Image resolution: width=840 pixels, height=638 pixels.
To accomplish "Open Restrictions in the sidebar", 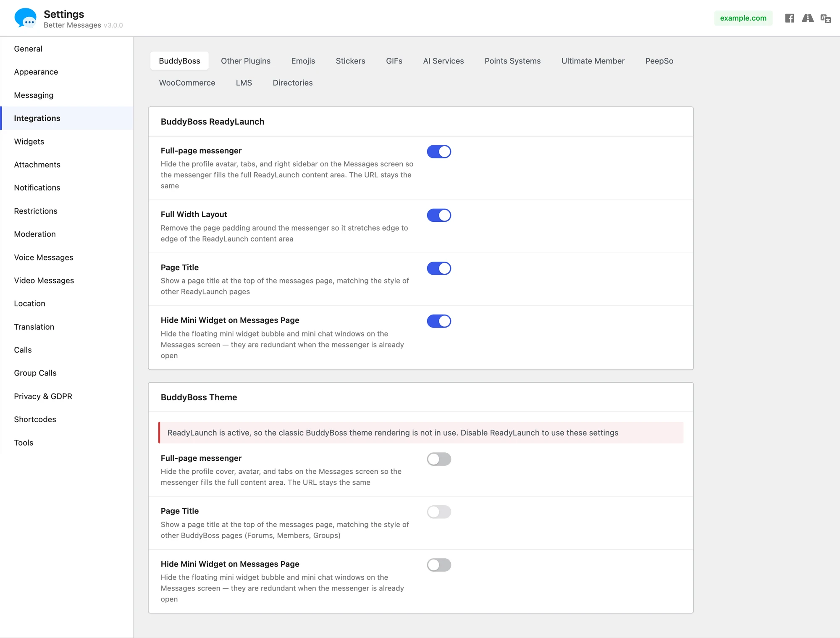I will click(66, 211).
